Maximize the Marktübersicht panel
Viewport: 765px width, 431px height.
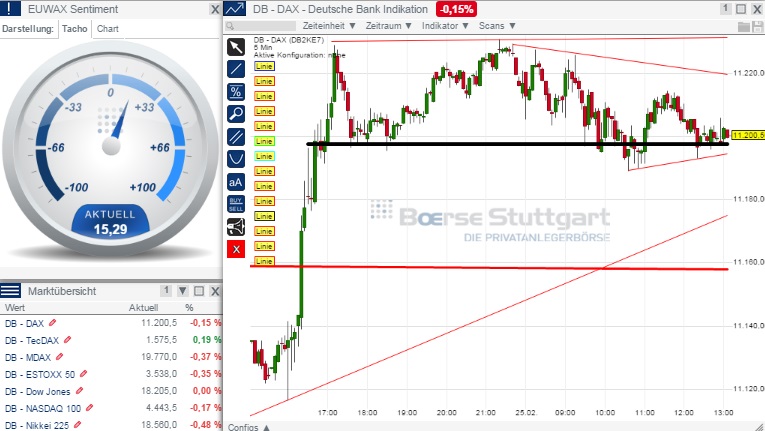pyautogui.click(x=199, y=291)
